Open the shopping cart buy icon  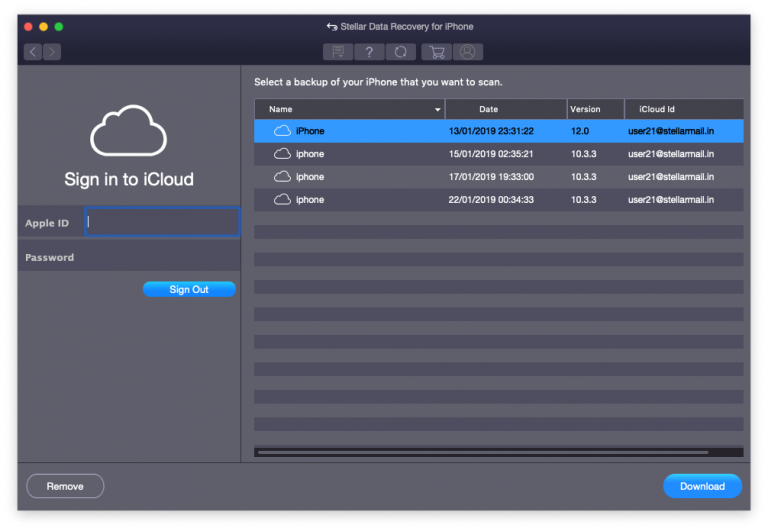(436, 52)
